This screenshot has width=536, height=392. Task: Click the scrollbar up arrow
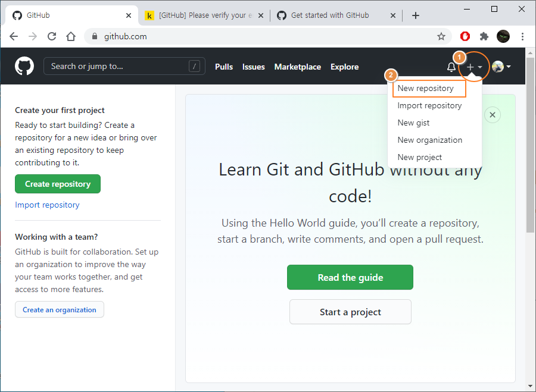pyautogui.click(x=530, y=53)
